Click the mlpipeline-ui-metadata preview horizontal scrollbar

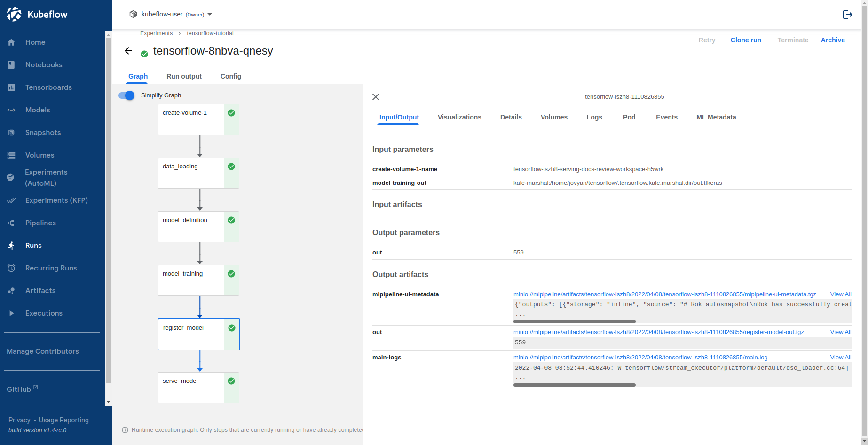pyautogui.click(x=575, y=322)
